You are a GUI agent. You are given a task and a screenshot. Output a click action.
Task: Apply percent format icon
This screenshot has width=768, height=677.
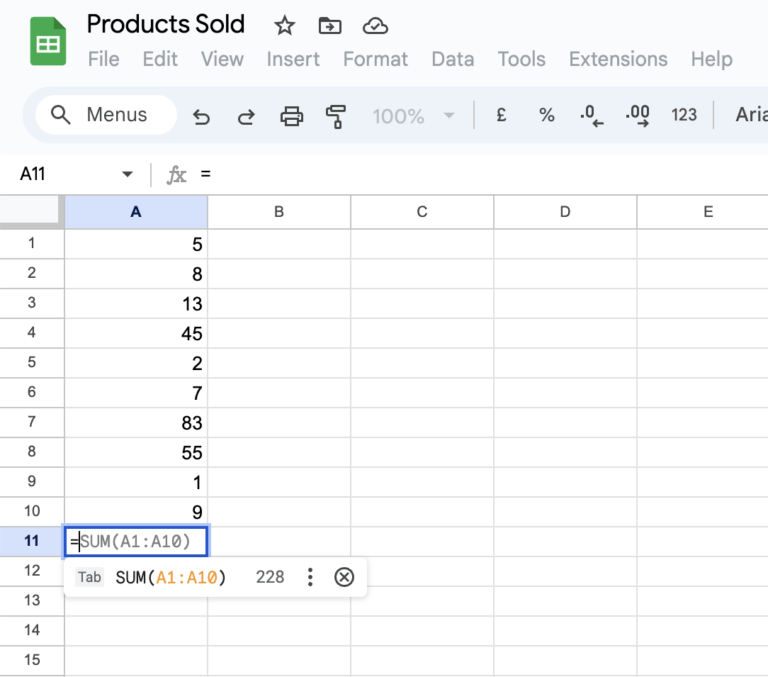547,115
